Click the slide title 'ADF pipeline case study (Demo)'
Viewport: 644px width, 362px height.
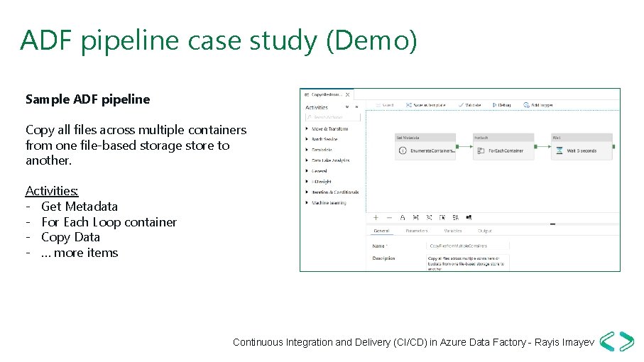tap(219, 40)
